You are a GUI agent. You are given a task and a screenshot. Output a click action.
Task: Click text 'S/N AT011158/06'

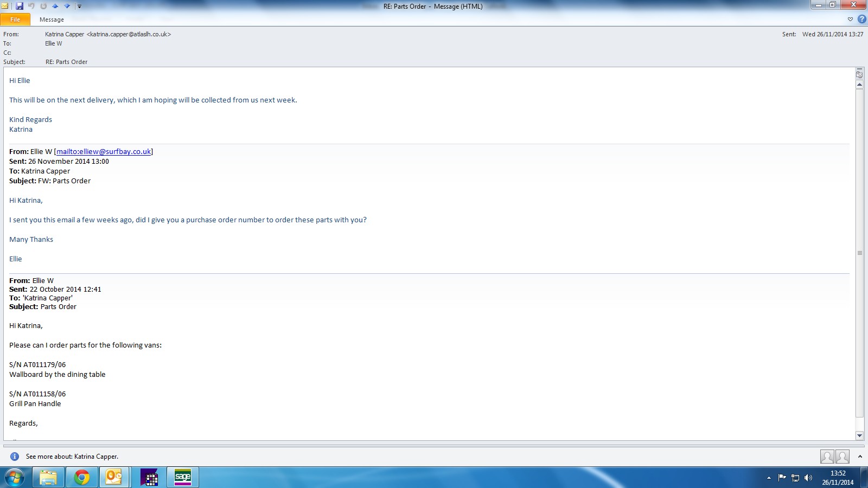click(x=37, y=394)
